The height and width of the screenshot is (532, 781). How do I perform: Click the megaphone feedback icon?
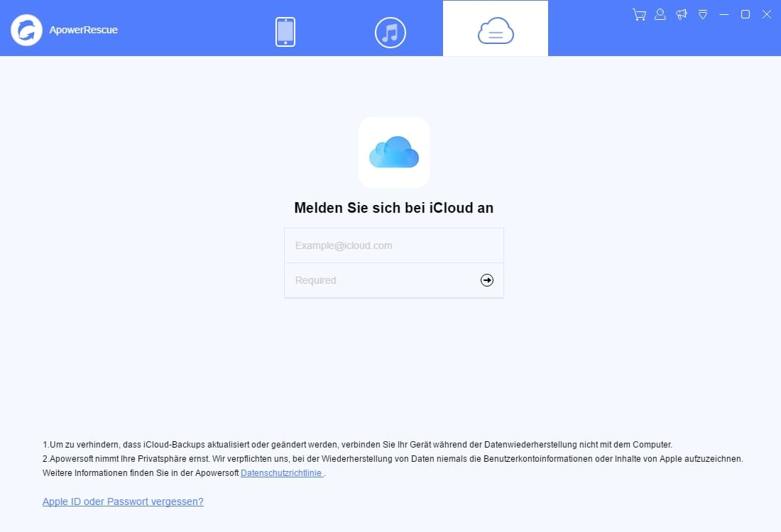coord(681,14)
